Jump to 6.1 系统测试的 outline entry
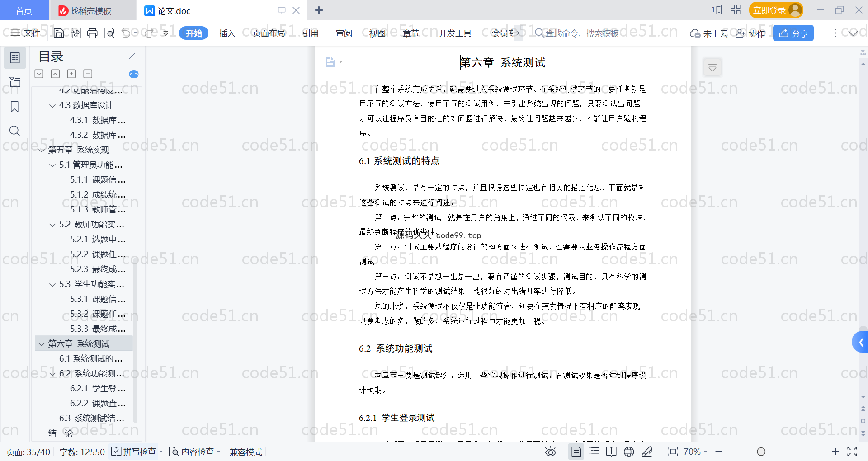Screen dimensions: 868x461 pyautogui.click(x=90, y=359)
